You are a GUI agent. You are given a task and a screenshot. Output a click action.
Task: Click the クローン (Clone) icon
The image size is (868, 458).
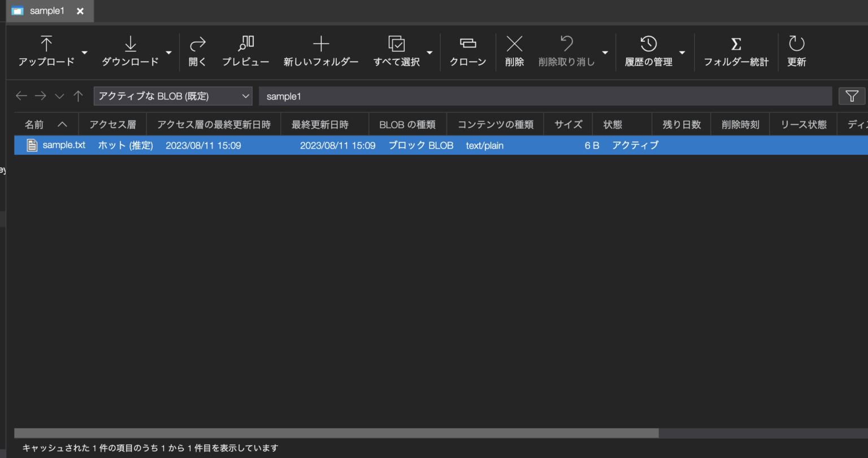pyautogui.click(x=468, y=51)
